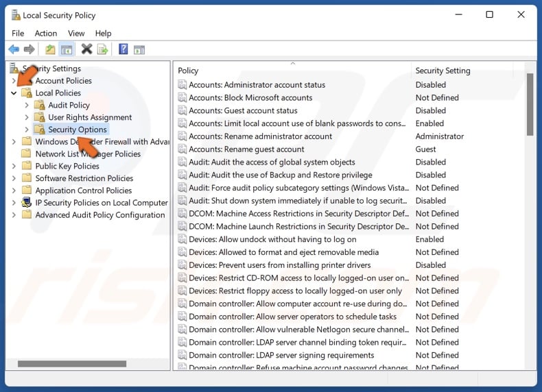Screen dimensions: 542x392
Task: Click icon beside Accounts: Administrator account status
Action: pos(182,84)
